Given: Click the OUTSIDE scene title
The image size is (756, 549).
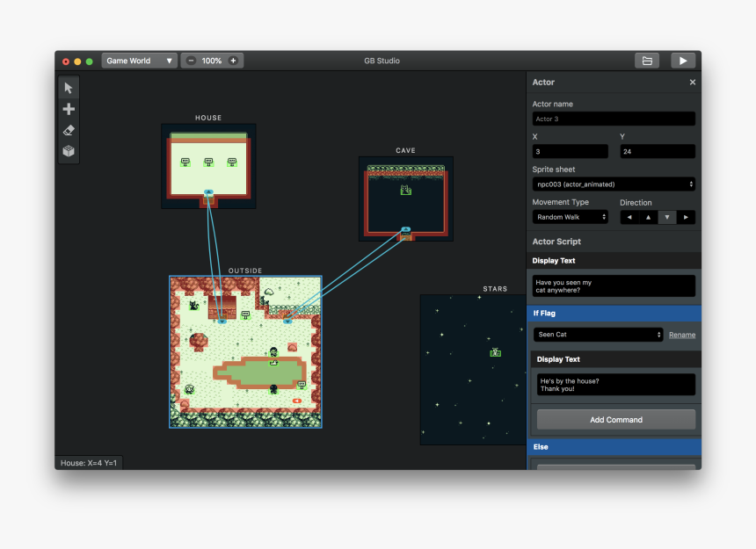Looking at the screenshot, I should click(x=245, y=271).
